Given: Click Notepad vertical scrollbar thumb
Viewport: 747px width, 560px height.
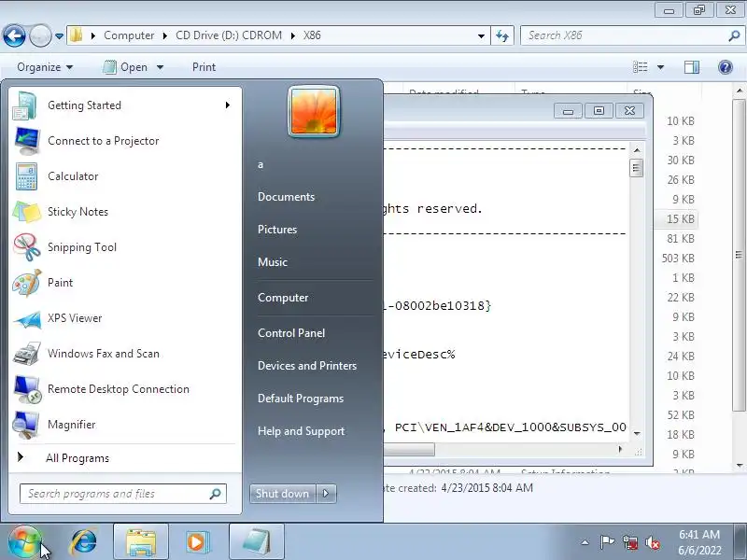Looking at the screenshot, I should coord(636,168).
